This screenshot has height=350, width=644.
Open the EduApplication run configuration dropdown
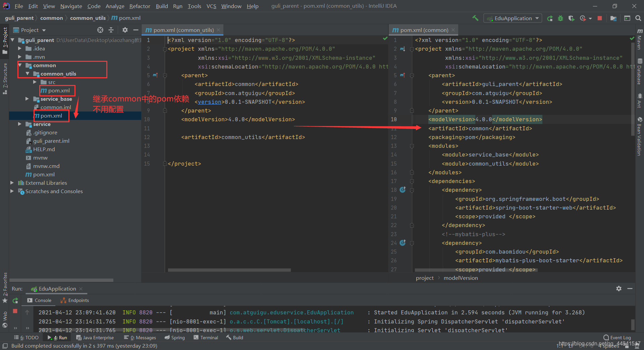tap(513, 18)
